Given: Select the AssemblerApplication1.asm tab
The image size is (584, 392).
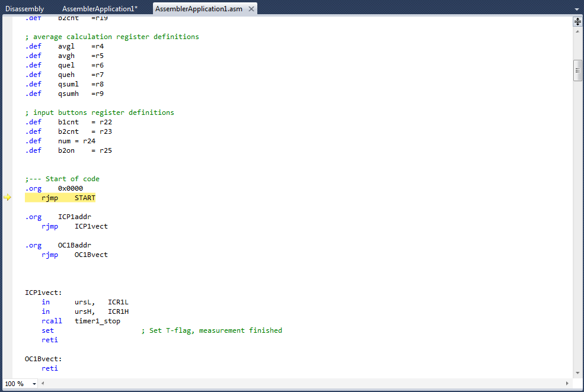Looking at the screenshot, I should [199, 9].
